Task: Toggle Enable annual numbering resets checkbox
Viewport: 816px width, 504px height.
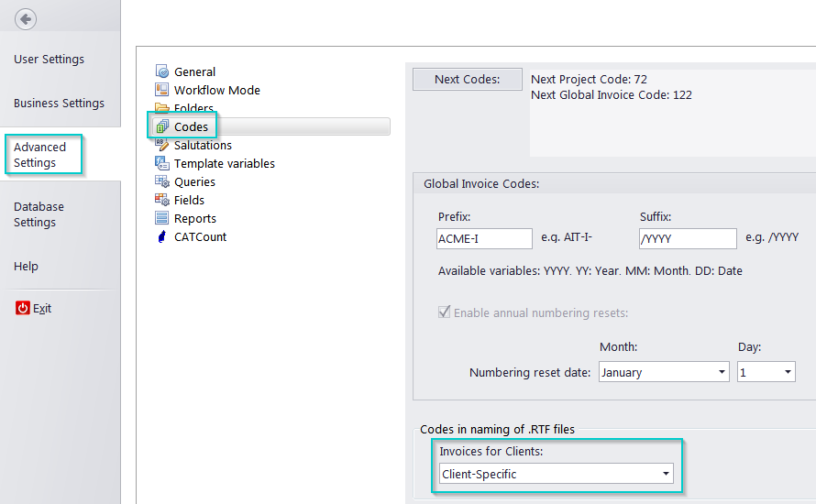Action: (444, 312)
